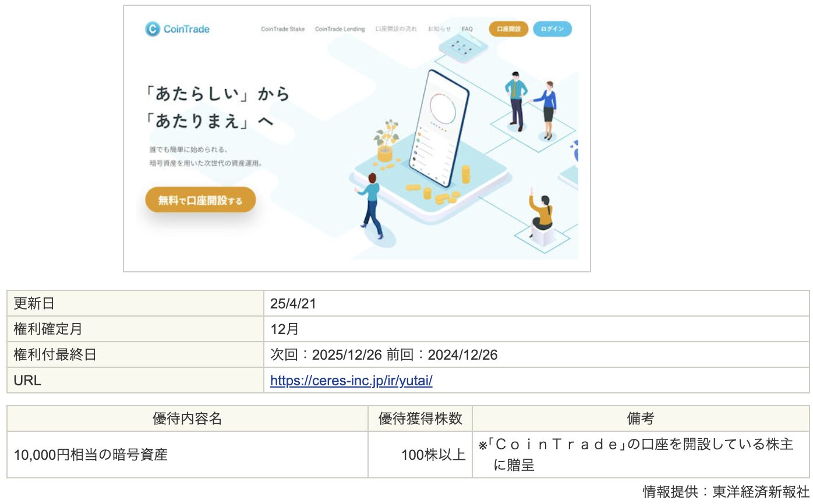Click the orange 口座開設 header button

click(508, 29)
